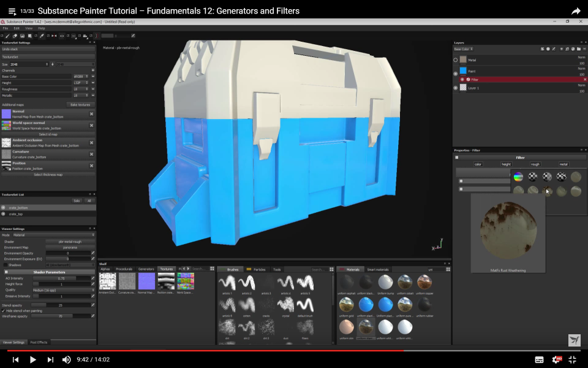Screen dimensions: 588x368
Task: Seek in the YouTube progress bar
Action: 294,351
